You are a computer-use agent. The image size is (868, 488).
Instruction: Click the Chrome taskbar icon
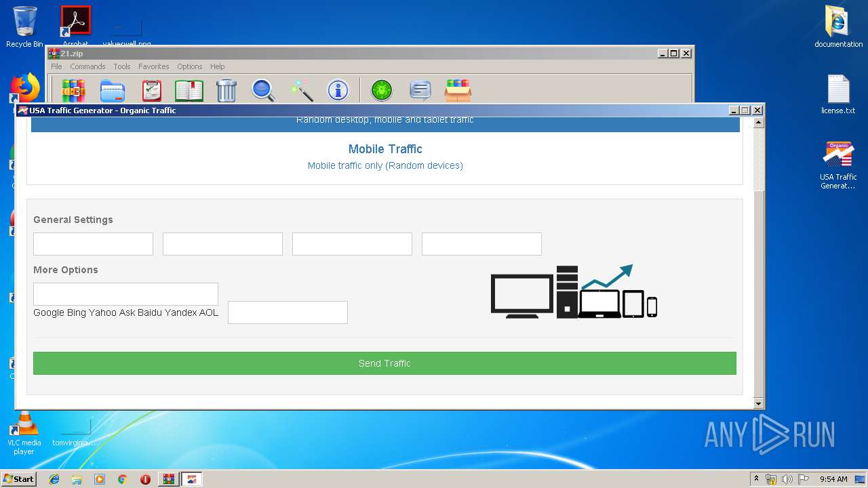tap(122, 479)
